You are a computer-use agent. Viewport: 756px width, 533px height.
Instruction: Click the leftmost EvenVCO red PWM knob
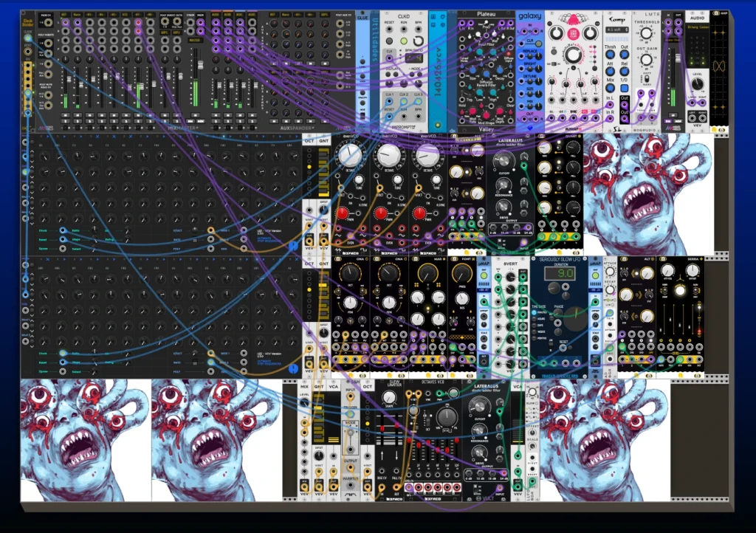[x=342, y=213]
